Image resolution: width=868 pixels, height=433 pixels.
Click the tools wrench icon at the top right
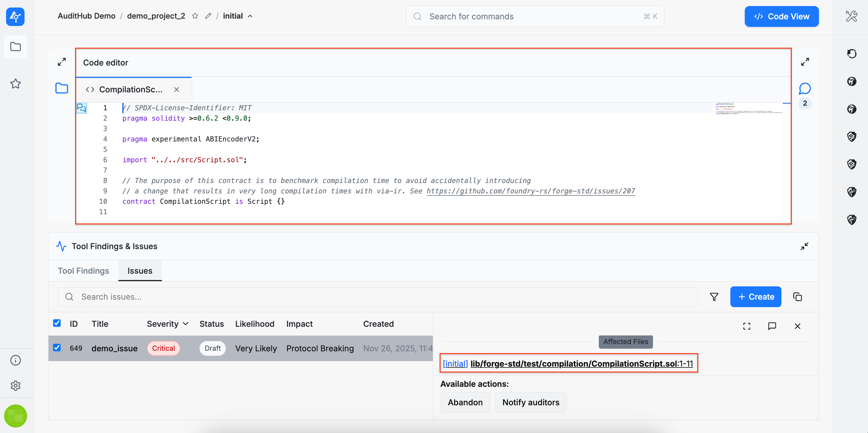pyautogui.click(x=851, y=16)
